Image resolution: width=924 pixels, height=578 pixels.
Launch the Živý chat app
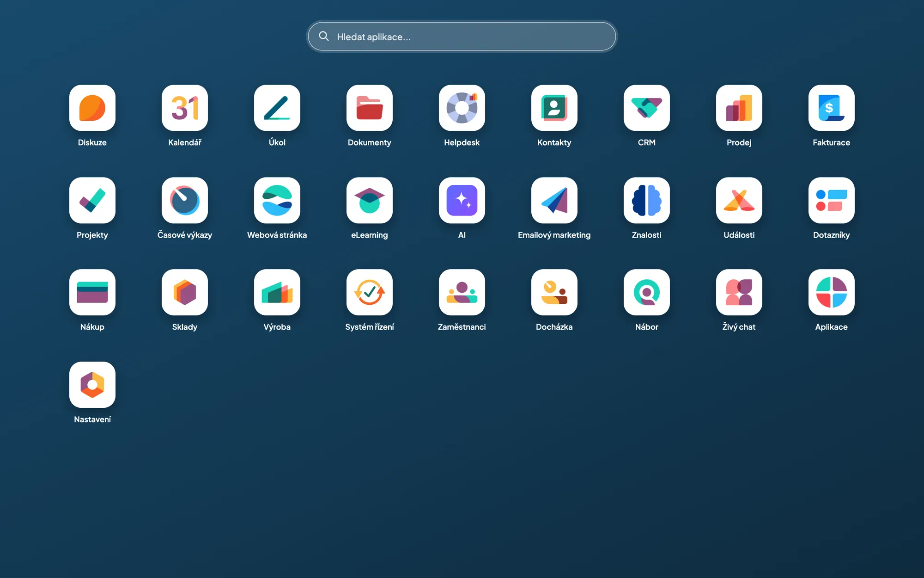739,292
